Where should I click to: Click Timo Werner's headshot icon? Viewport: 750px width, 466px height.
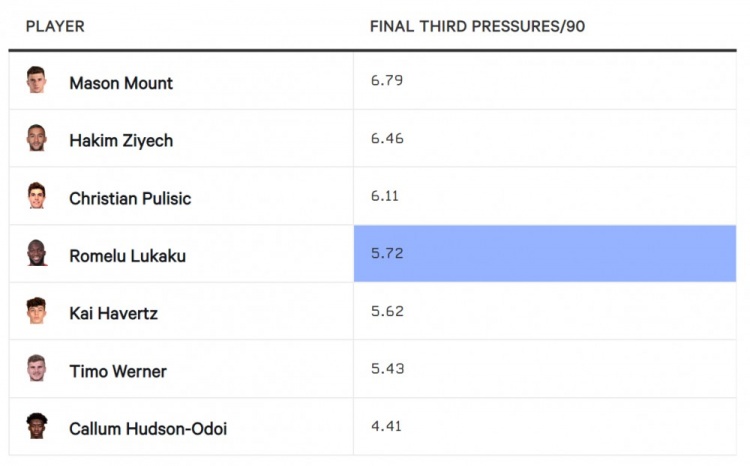point(36,368)
